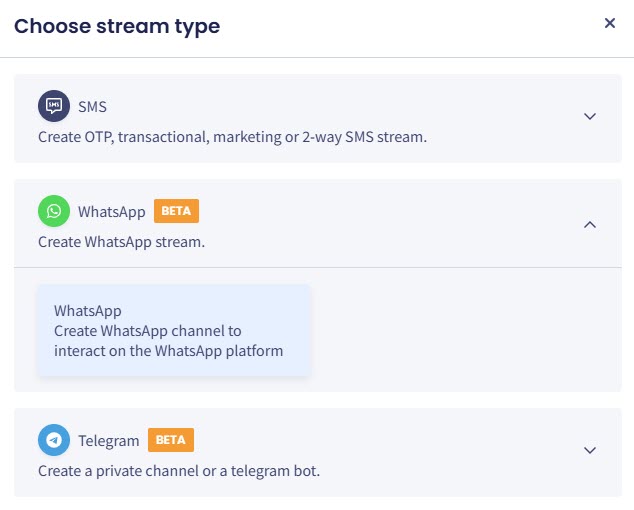Viewport: 634px width, 510px height.
Task: Click the SMS stream type title
Action: [x=92, y=107]
